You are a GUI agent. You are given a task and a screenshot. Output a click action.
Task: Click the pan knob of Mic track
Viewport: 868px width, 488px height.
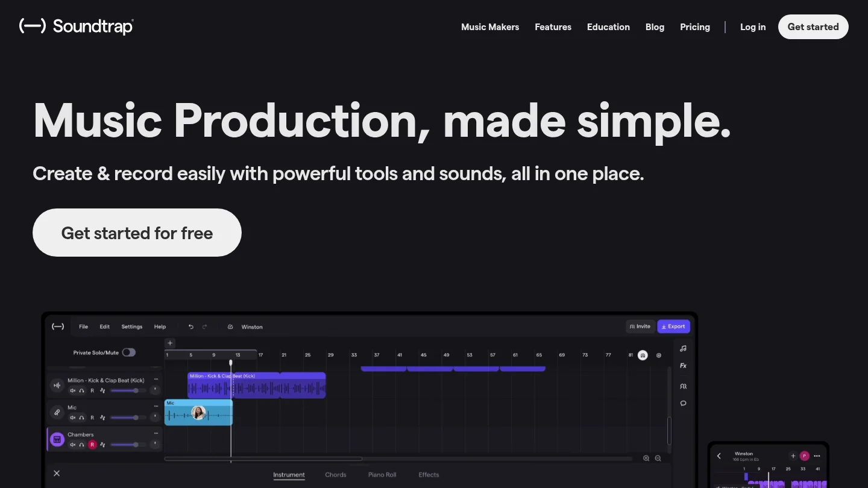155,417
